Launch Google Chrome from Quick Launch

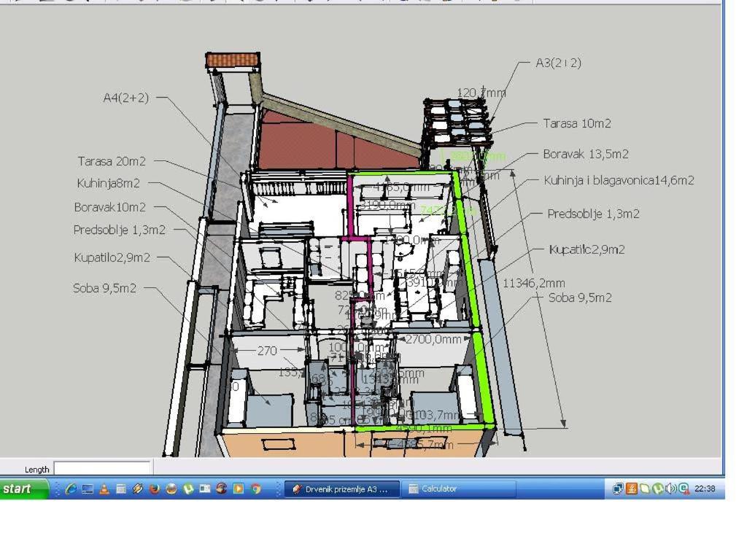[256, 489]
